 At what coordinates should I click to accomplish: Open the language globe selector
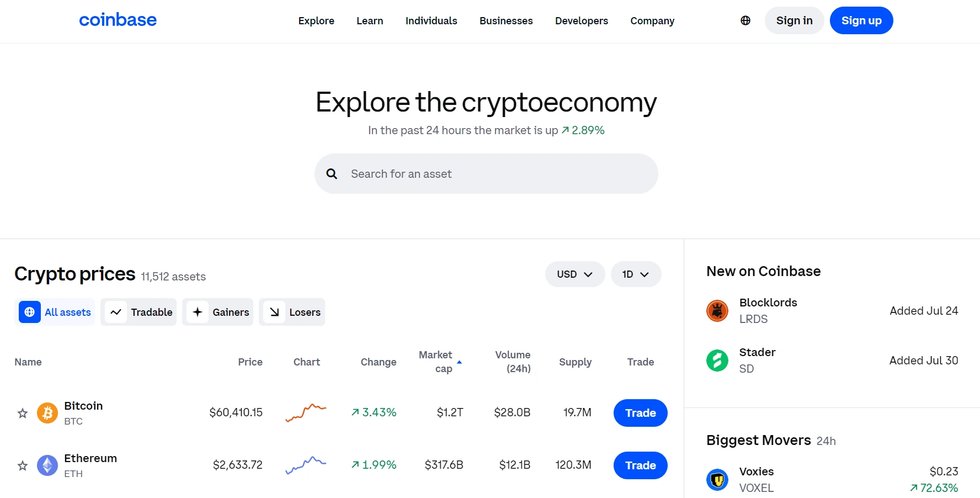pos(745,20)
